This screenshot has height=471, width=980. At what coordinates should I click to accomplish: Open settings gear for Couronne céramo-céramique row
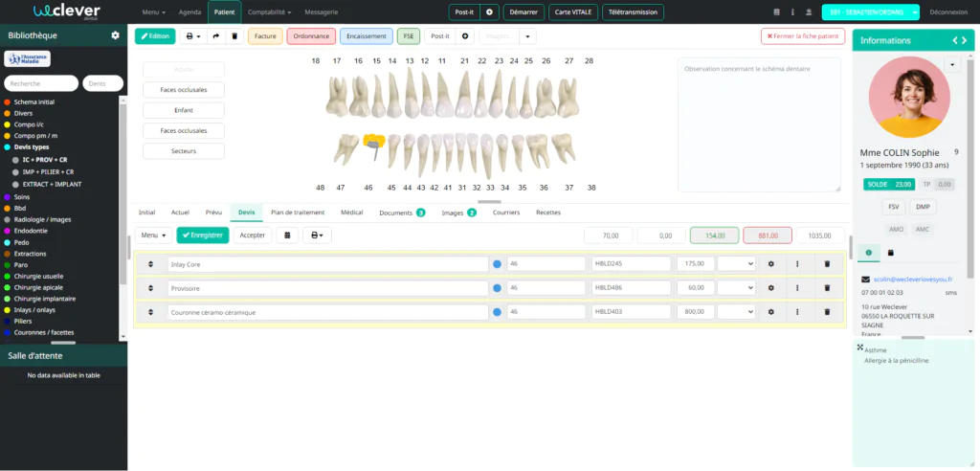point(771,311)
